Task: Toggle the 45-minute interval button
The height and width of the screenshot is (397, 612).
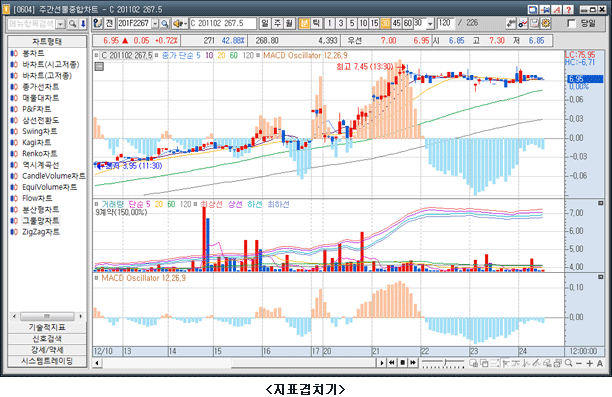Action: [397, 23]
